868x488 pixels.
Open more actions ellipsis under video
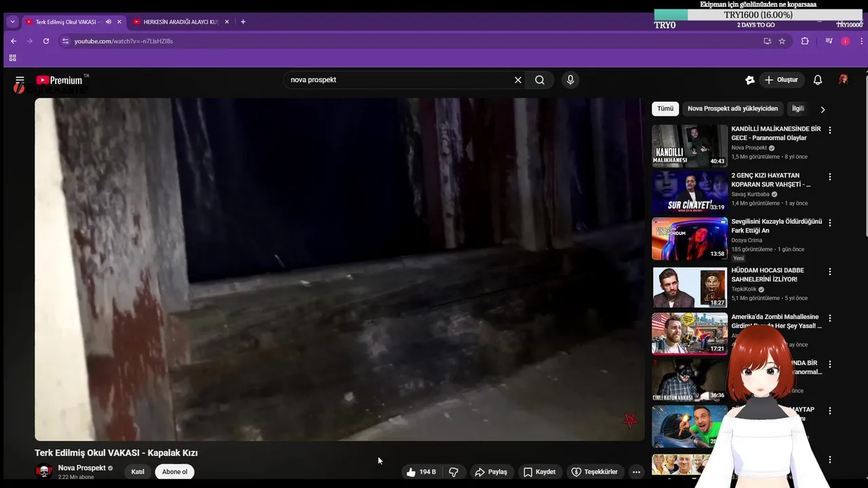(636, 472)
